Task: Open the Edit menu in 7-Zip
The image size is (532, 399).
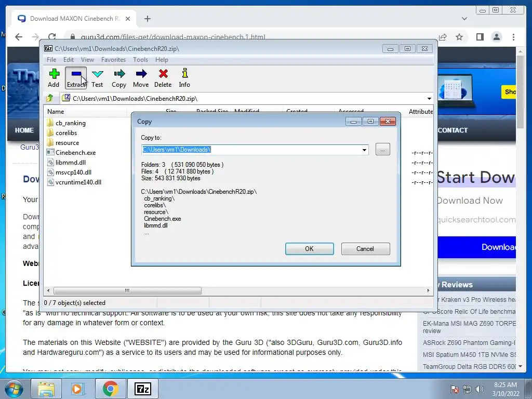Action: [69, 60]
